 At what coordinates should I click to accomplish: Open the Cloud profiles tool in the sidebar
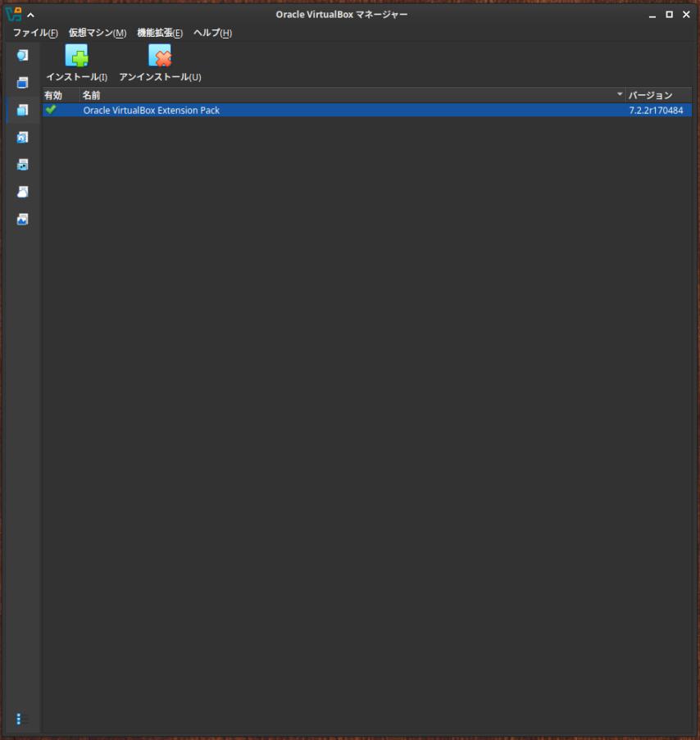pyautogui.click(x=22, y=192)
